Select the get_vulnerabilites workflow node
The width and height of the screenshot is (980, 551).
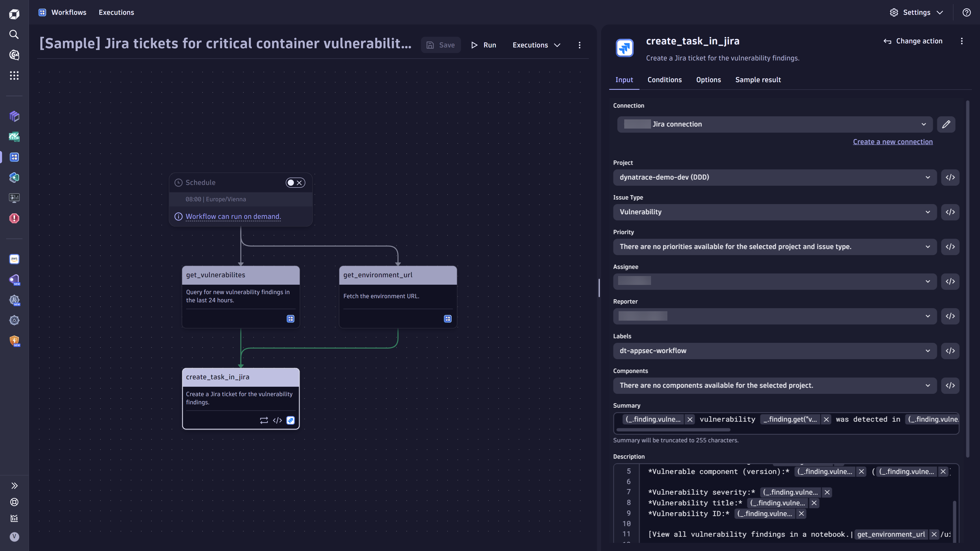pos(241,297)
